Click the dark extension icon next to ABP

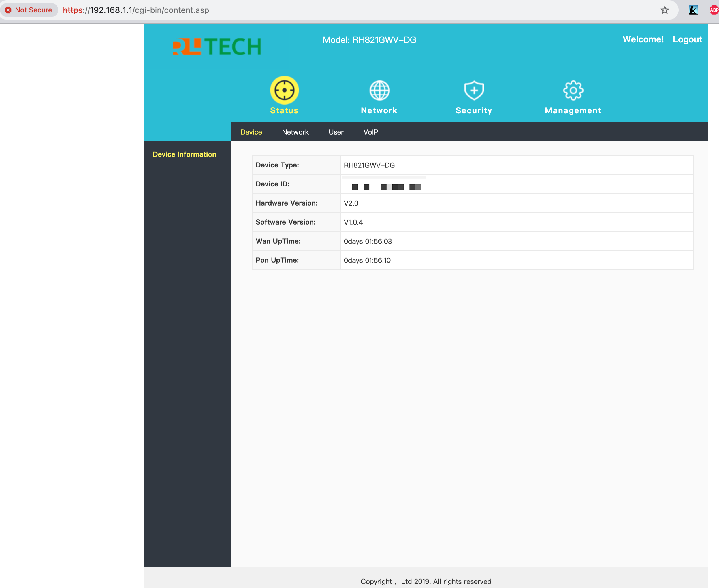[694, 10]
